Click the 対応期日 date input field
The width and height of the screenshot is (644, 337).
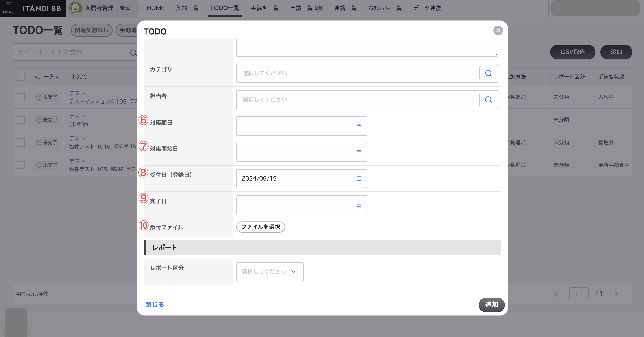click(x=302, y=126)
